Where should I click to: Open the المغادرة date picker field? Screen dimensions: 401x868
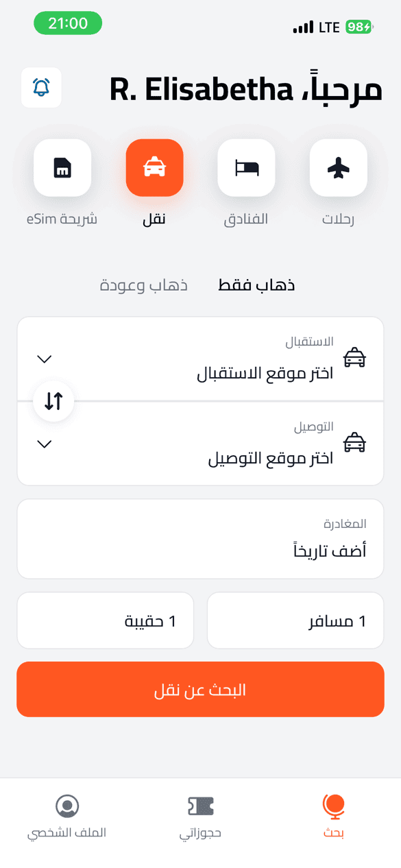click(x=200, y=538)
